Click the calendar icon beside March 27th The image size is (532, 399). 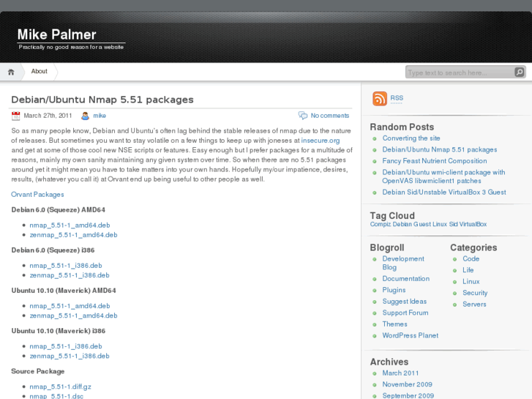15,116
